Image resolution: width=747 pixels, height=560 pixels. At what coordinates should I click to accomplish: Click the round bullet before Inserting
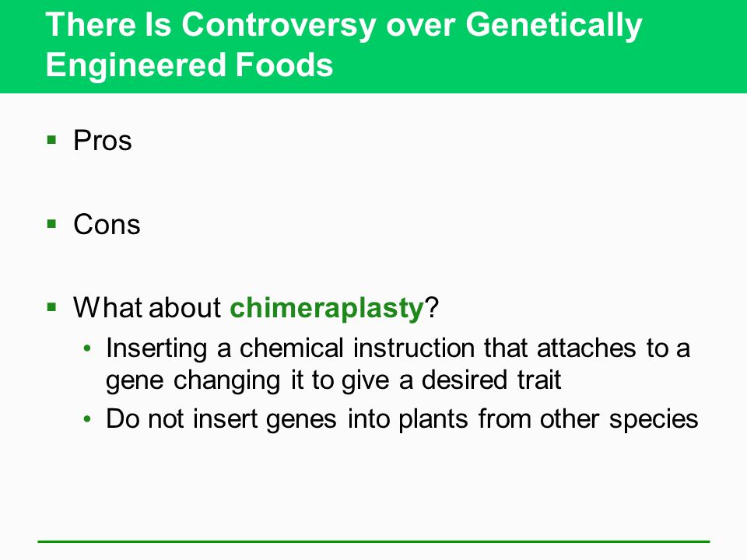(x=86, y=348)
